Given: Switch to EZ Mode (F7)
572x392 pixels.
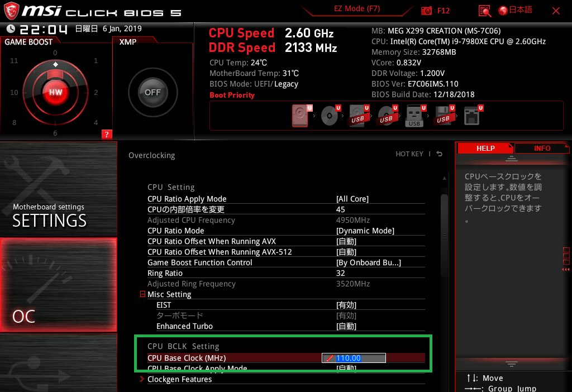Looking at the screenshot, I should coord(357,9).
